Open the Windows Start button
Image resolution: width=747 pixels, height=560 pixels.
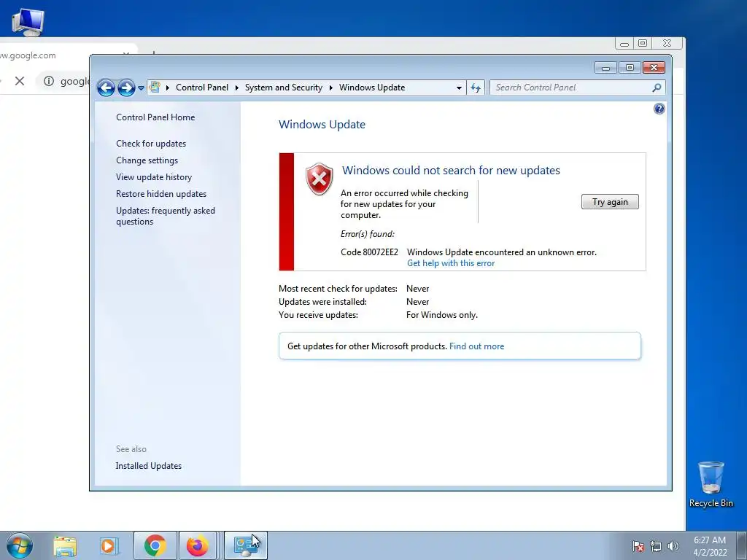(20, 545)
